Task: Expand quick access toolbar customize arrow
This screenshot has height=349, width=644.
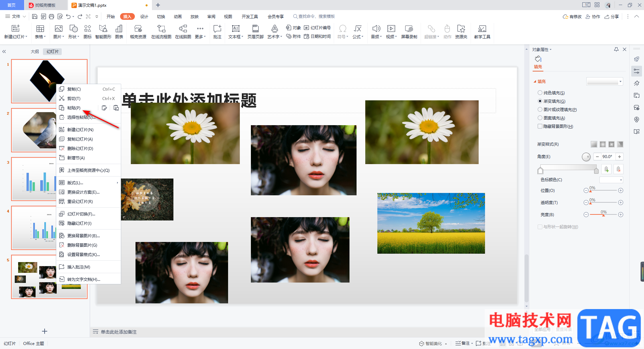Action: coord(97,16)
